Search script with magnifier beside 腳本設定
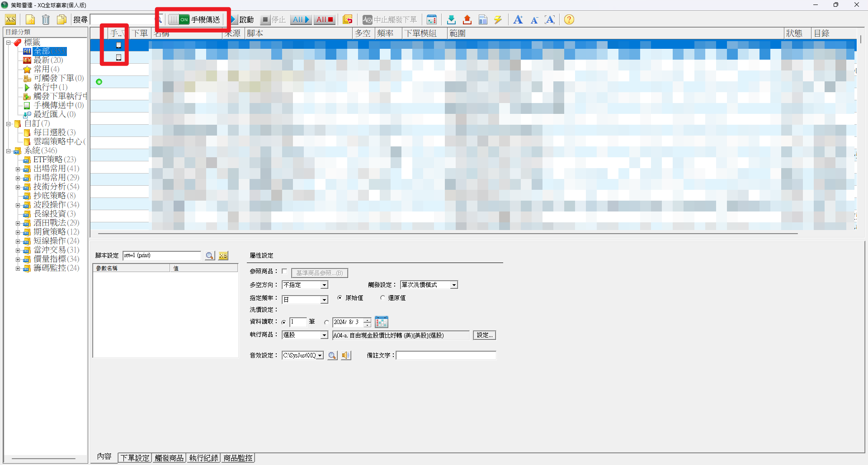This screenshot has height=465, width=868. tap(209, 256)
